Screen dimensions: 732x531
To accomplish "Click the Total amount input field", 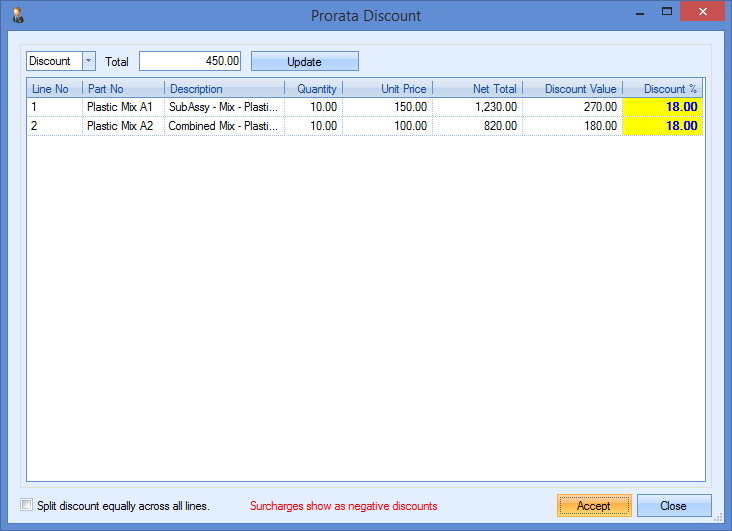I will [x=190, y=61].
